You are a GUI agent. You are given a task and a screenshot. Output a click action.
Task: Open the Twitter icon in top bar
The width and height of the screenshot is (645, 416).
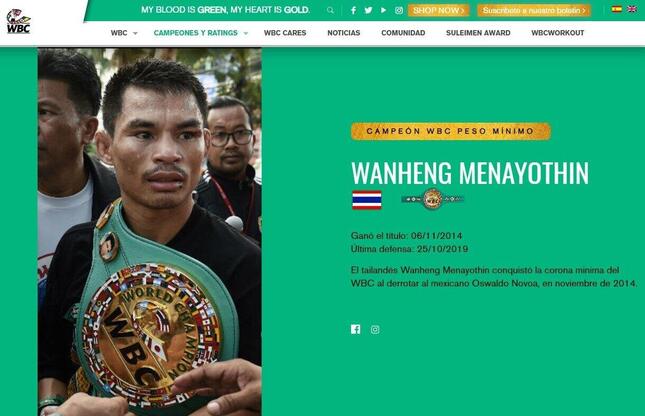click(368, 10)
